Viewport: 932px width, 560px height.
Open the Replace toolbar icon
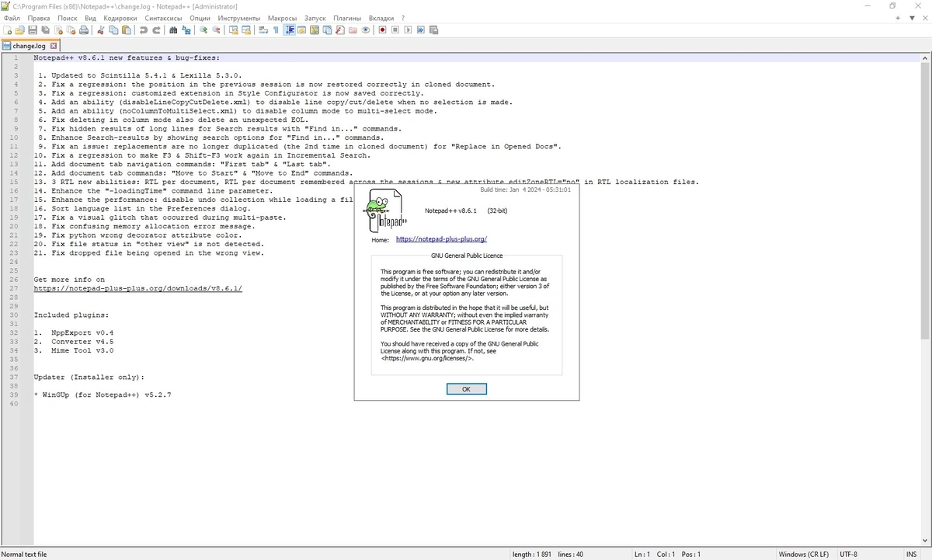coord(186,30)
